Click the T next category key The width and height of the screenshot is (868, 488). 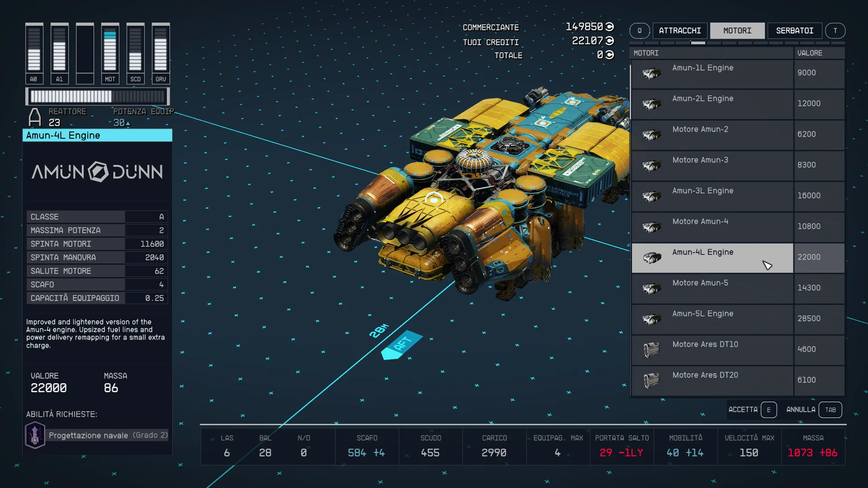(x=835, y=31)
